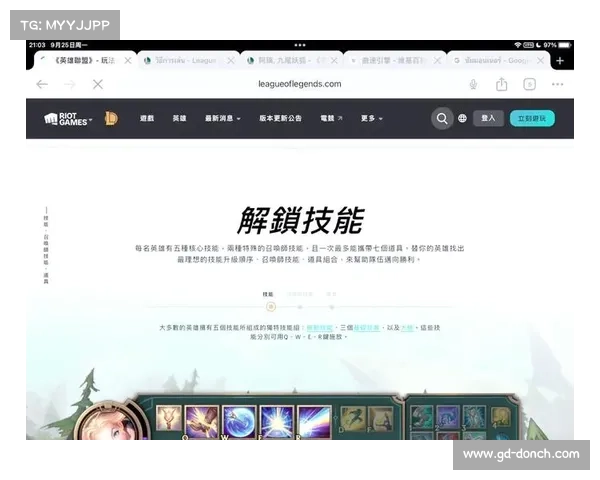Open the 電競 external link
600x480 pixels.
point(331,119)
